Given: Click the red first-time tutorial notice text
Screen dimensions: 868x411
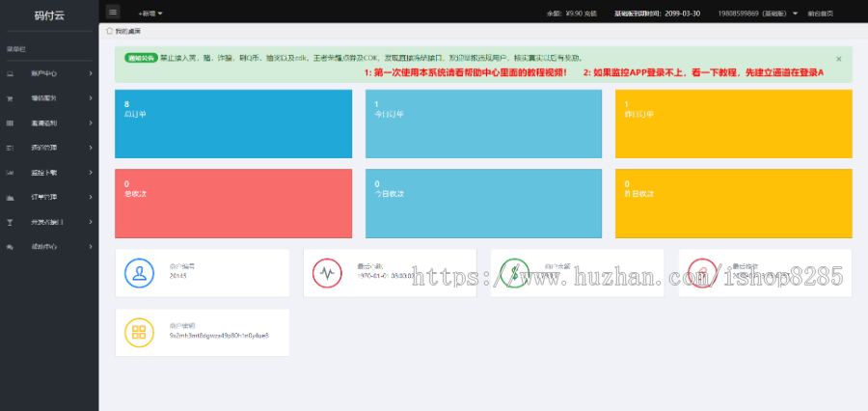Looking at the screenshot, I should tap(466, 72).
